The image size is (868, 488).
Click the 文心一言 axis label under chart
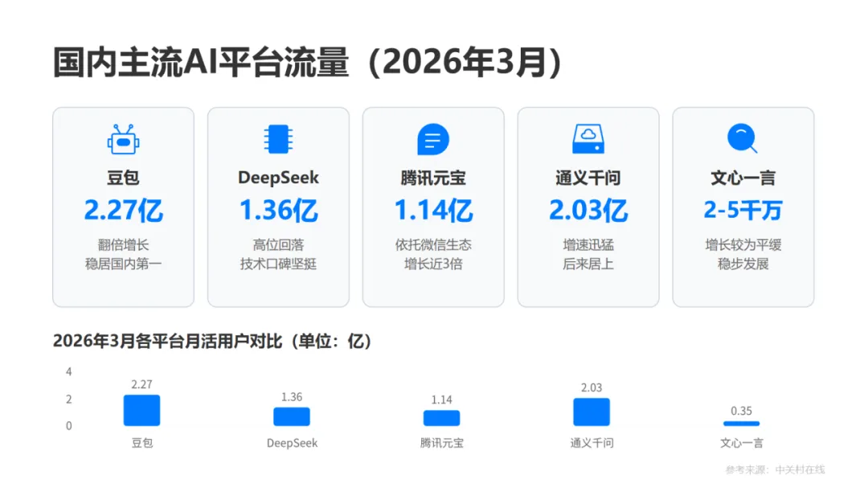742,443
